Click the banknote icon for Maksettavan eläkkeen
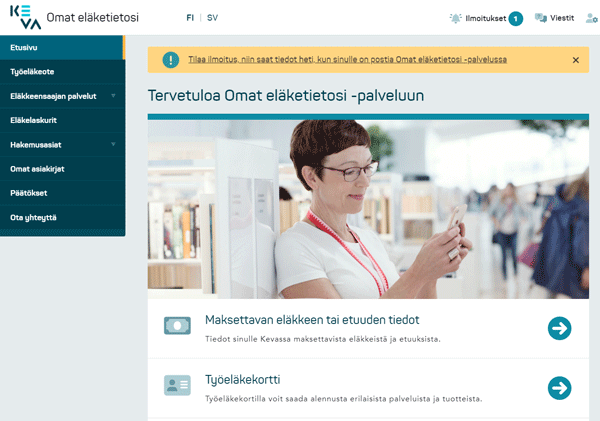 177,326
